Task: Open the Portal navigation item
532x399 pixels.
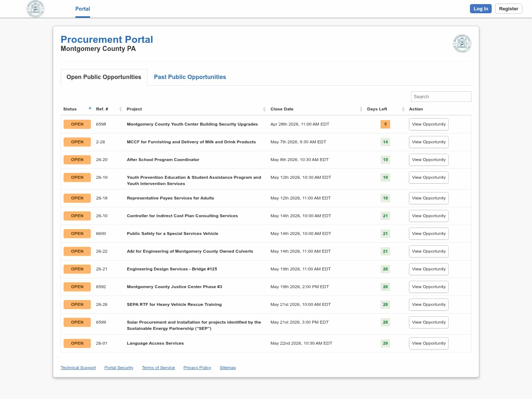Action: 82,9
